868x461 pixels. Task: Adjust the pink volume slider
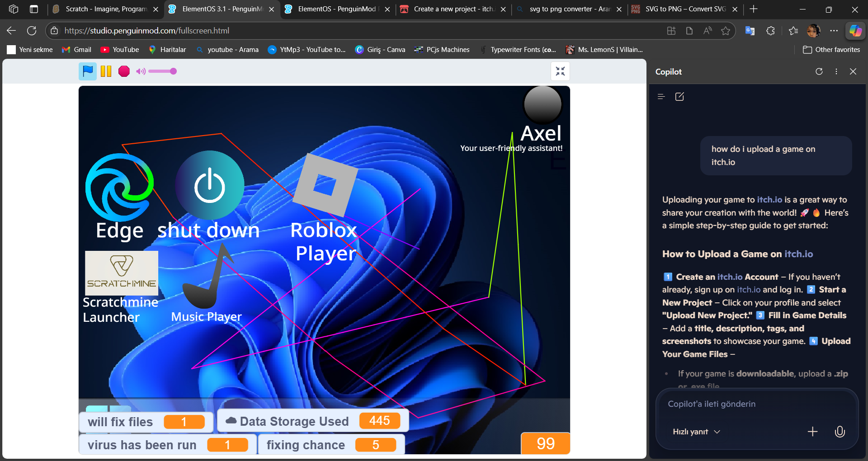coord(162,71)
